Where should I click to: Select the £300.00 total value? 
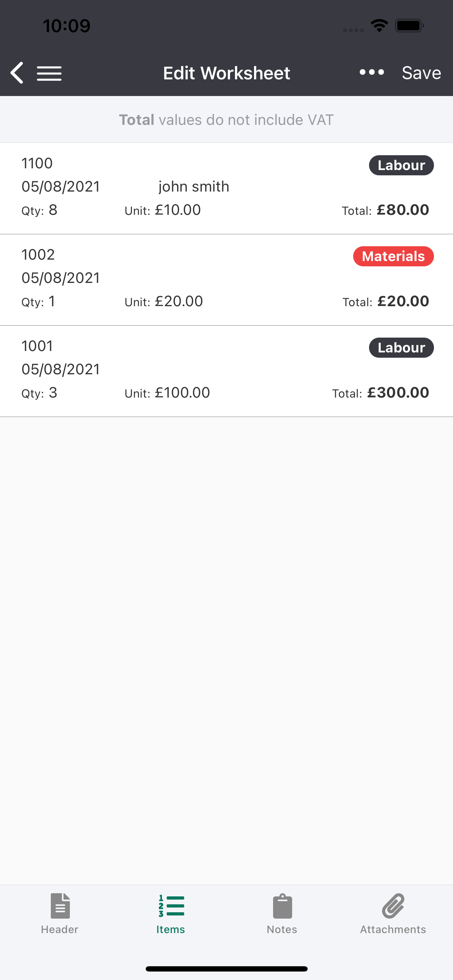coord(398,393)
